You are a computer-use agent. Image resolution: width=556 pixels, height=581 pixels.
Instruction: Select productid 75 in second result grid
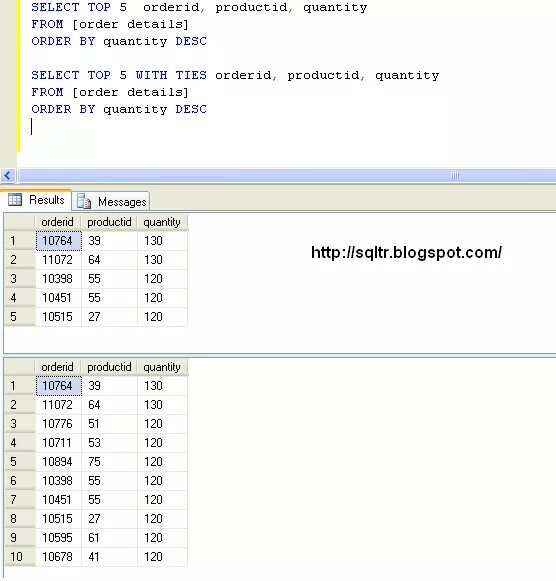click(x=109, y=462)
